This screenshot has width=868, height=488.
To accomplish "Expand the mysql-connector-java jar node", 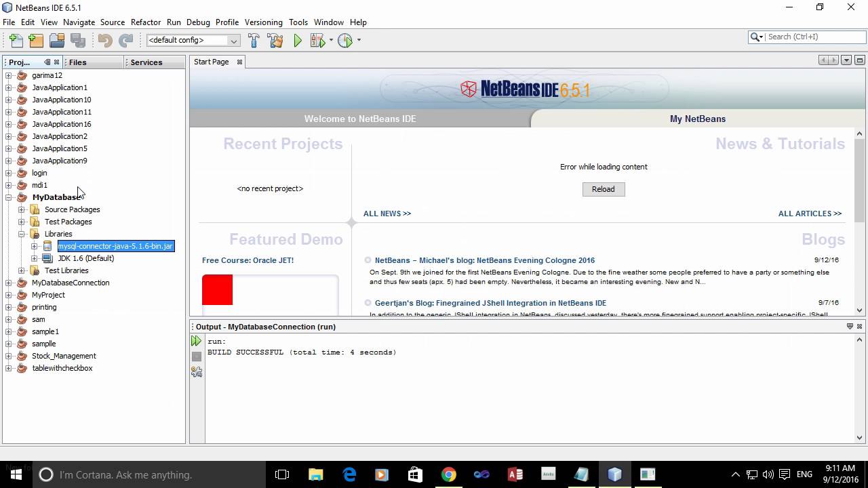I will point(35,246).
